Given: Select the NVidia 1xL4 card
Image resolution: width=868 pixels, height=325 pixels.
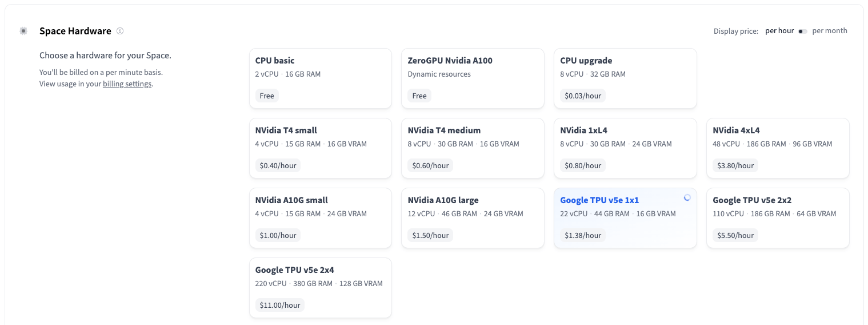Looking at the screenshot, I should click(x=625, y=148).
